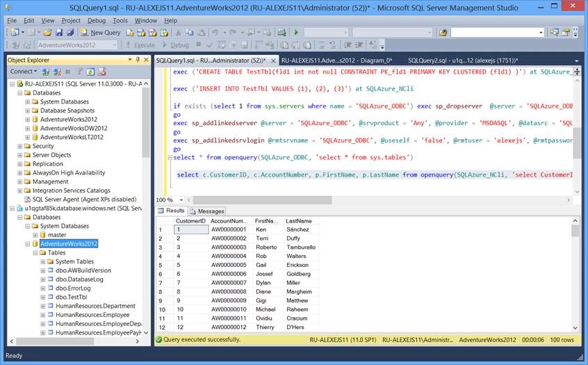Open Analysis Services MDX Query icon
The height and width of the screenshot is (365, 588).
(x=141, y=33)
